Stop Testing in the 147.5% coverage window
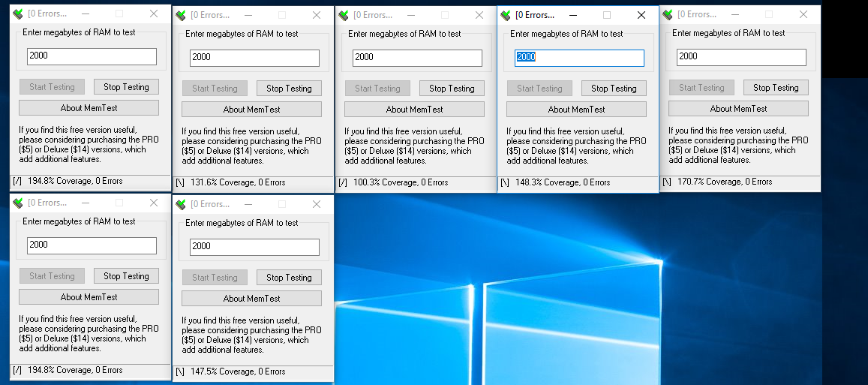The height and width of the screenshot is (385, 868). pyautogui.click(x=289, y=278)
